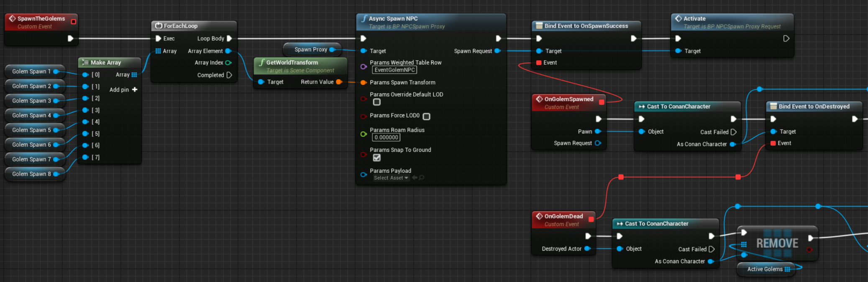Enable Params Override Default LOD checkbox
The width and height of the screenshot is (868, 282).
click(x=377, y=102)
